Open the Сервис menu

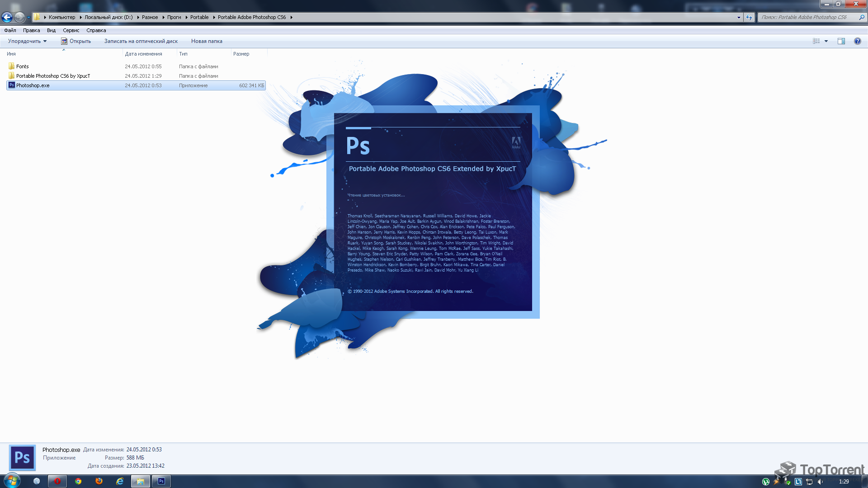(71, 30)
